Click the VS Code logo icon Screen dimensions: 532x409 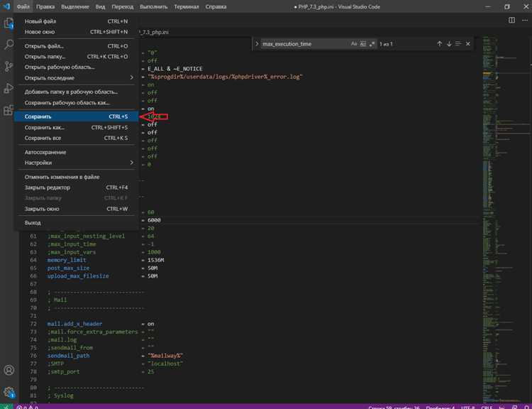click(x=6, y=6)
